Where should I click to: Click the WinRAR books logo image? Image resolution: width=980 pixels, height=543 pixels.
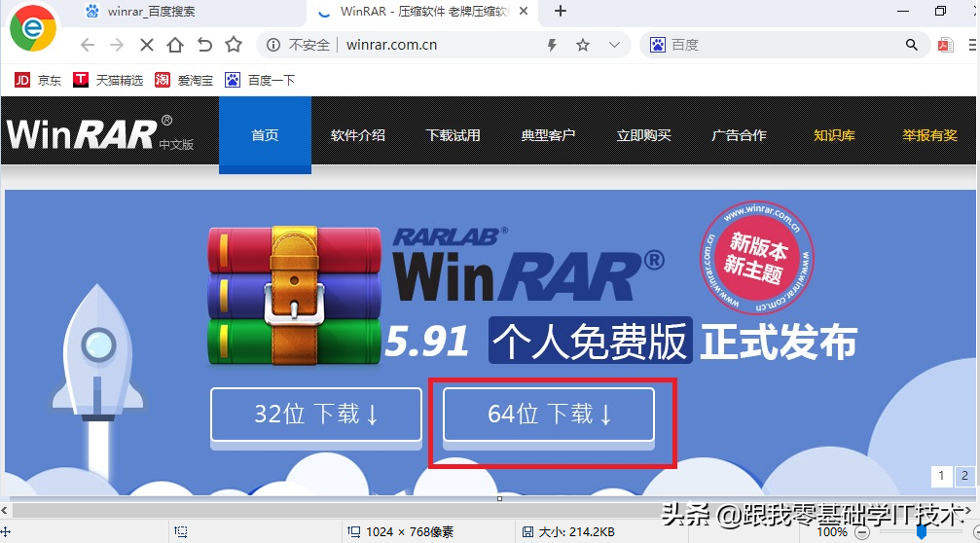(x=294, y=296)
